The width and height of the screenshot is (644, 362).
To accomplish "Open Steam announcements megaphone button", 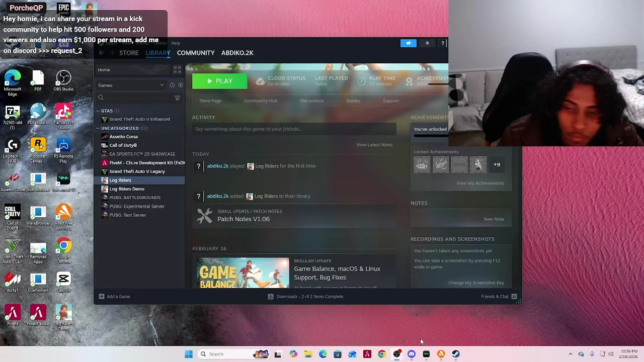I will coord(409,43).
